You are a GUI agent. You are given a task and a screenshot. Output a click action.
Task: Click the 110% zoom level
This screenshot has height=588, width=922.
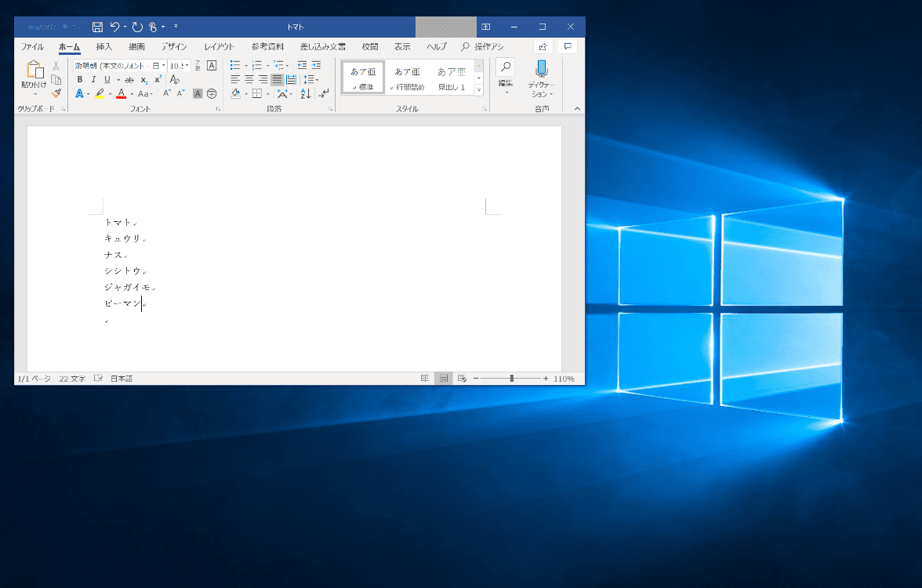coord(564,379)
